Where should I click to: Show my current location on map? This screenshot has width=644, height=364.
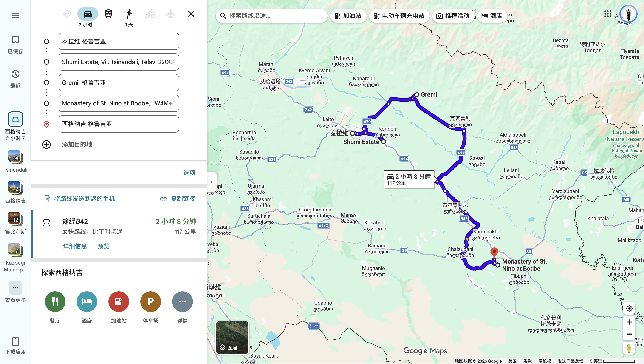629,308
